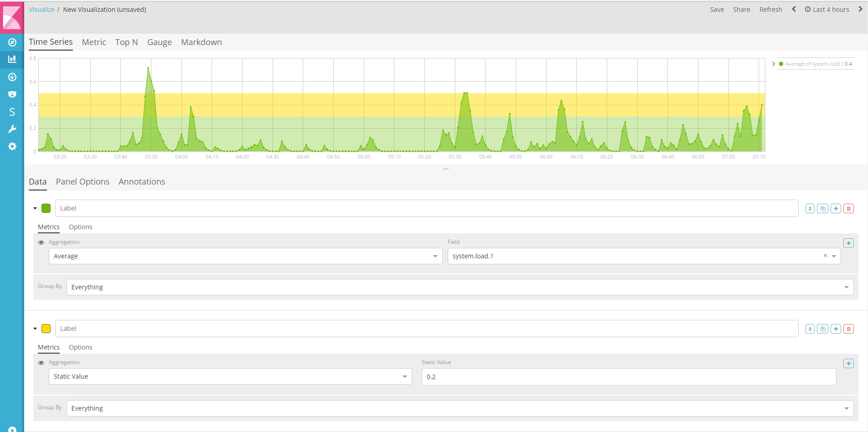Toggle visibility eye for Static Value metric

click(41, 363)
